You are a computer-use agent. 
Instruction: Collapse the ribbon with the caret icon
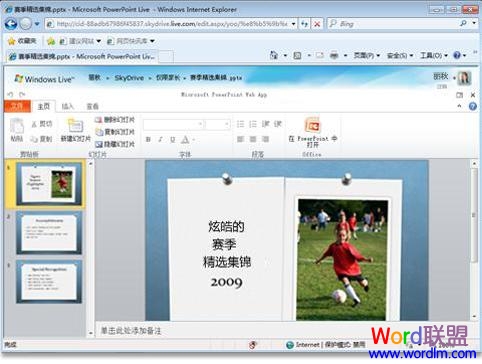click(x=459, y=106)
